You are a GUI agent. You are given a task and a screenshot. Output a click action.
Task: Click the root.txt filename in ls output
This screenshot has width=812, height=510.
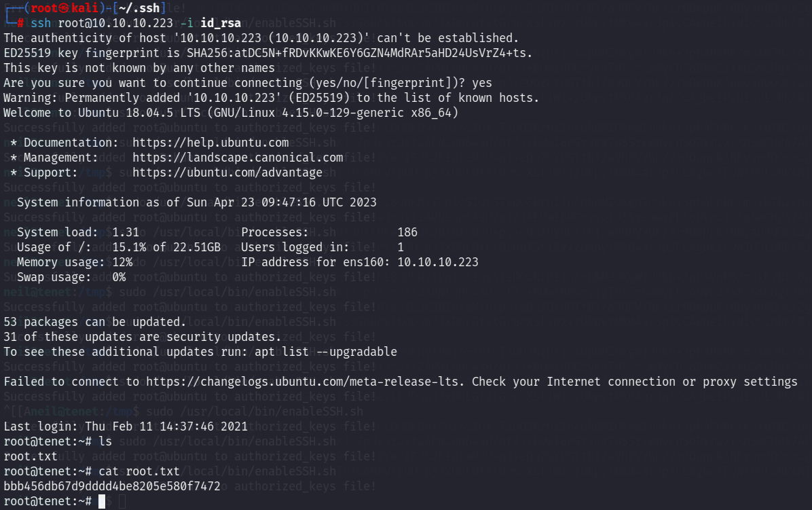click(31, 456)
